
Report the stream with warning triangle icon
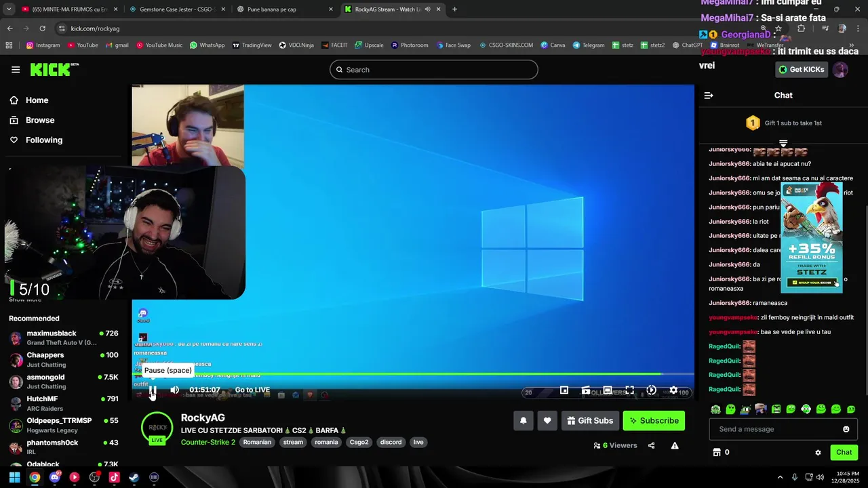[675, 445]
